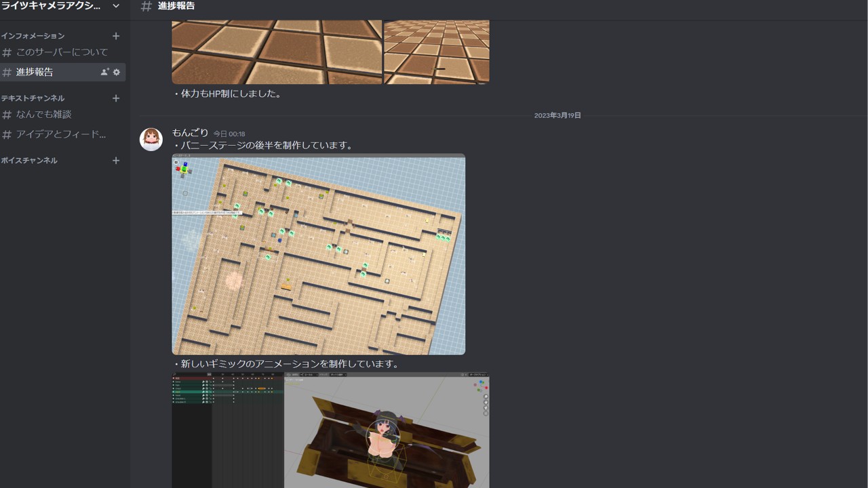Open the smaller checkered floor image
The width and height of the screenshot is (868, 488).
tap(437, 52)
